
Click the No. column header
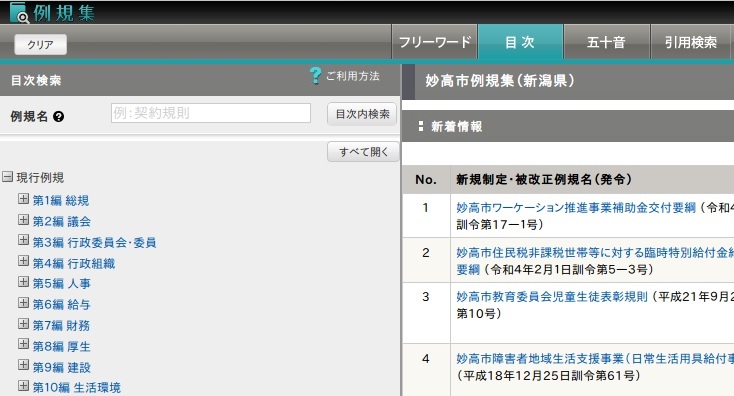426,180
